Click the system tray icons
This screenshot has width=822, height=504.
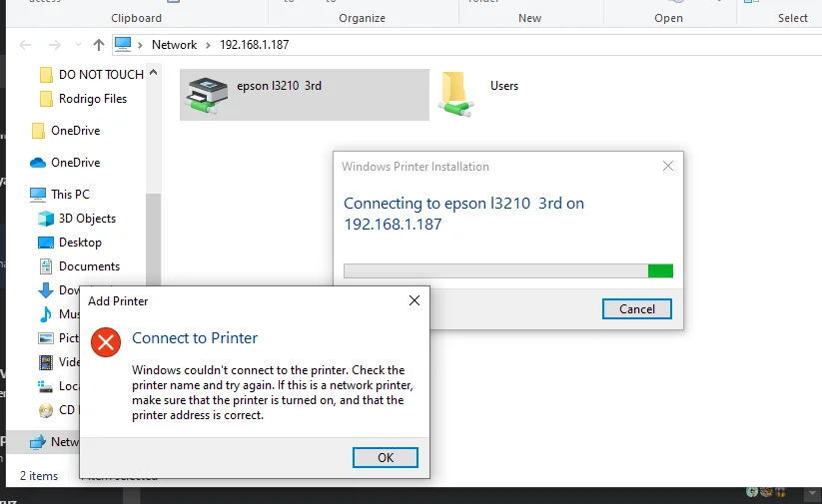click(766, 492)
